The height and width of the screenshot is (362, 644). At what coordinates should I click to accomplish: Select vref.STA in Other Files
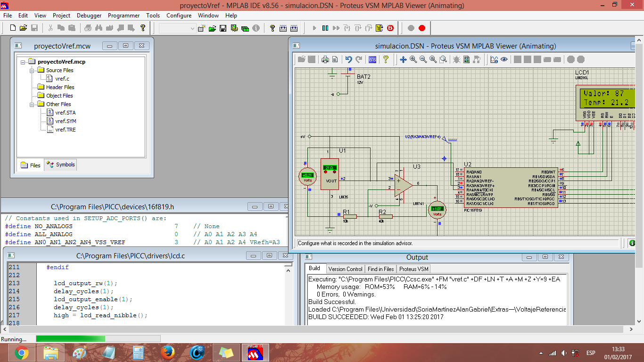coord(65,113)
